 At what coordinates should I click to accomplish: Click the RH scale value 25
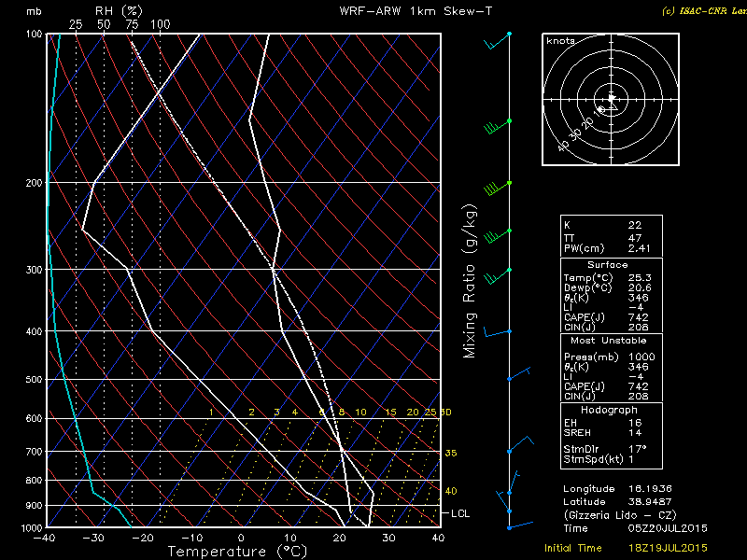76,24
